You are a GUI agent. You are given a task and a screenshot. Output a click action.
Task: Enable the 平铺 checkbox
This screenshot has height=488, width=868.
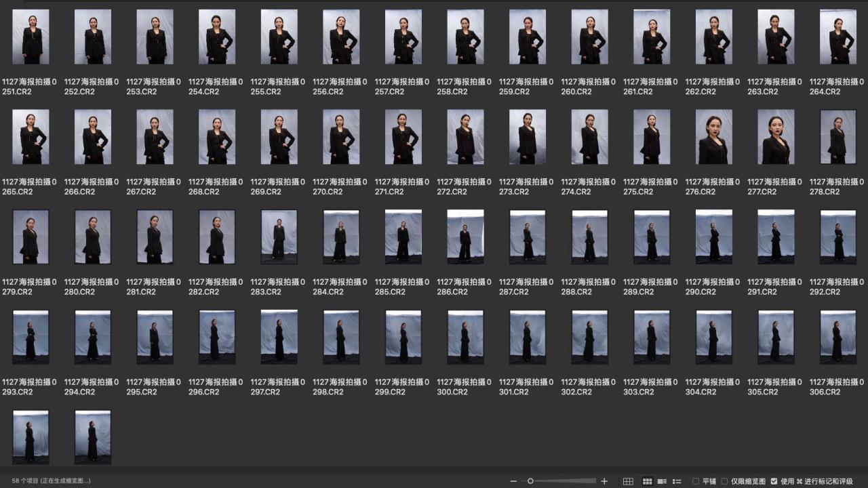point(695,481)
